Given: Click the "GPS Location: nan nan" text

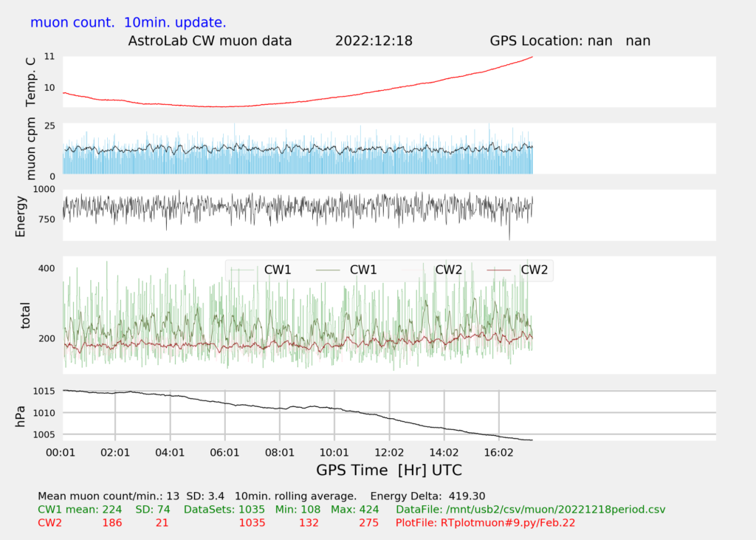Looking at the screenshot, I should [570, 41].
